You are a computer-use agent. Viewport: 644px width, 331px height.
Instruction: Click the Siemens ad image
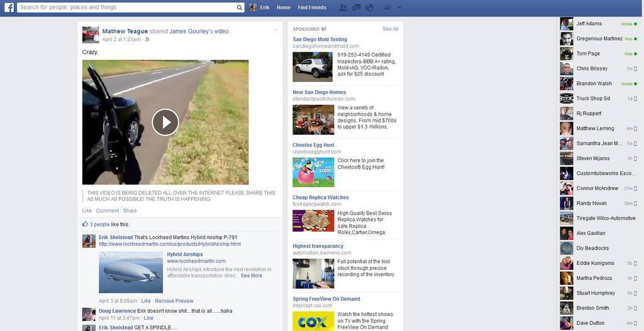(313, 274)
